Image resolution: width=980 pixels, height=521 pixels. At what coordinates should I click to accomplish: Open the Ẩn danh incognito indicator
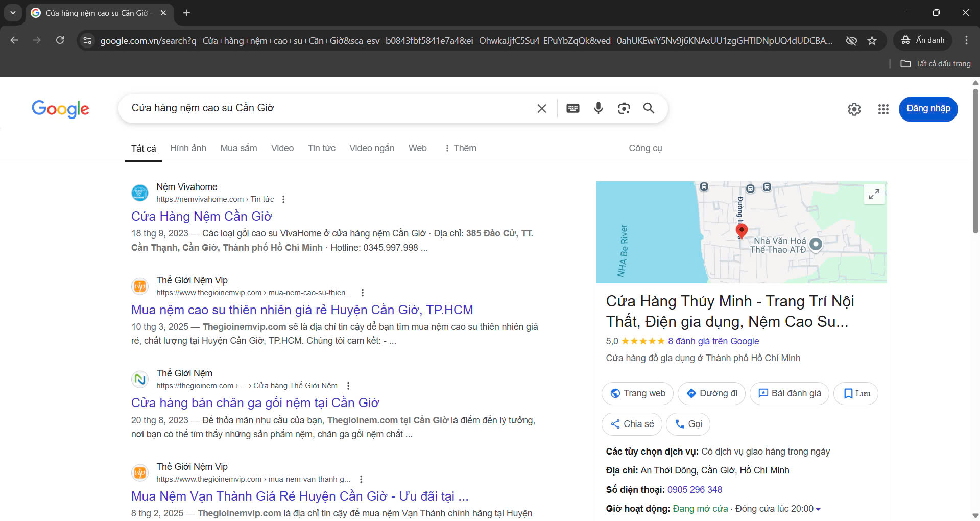[922, 40]
